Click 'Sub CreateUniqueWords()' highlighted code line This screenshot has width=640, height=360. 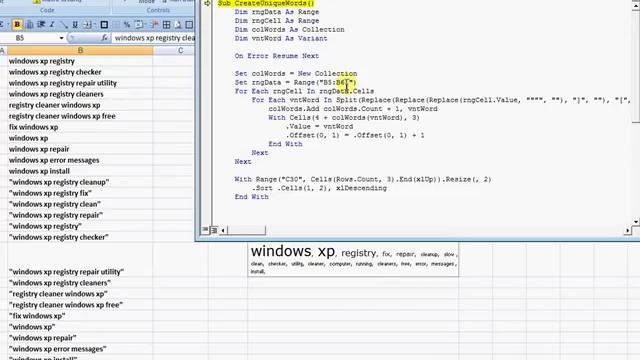[x=266, y=3]
